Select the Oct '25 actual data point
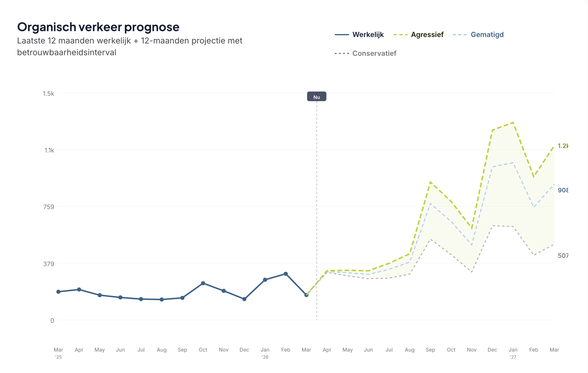 pyautogui.click(x=203, y=283)
